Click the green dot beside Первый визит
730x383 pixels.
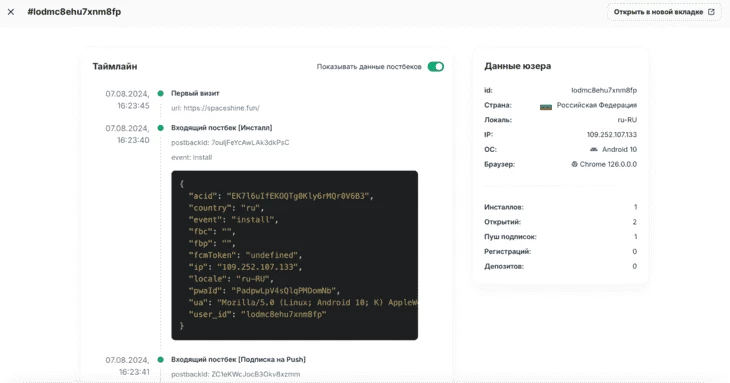pyautogui.click(x=161, y=94)
